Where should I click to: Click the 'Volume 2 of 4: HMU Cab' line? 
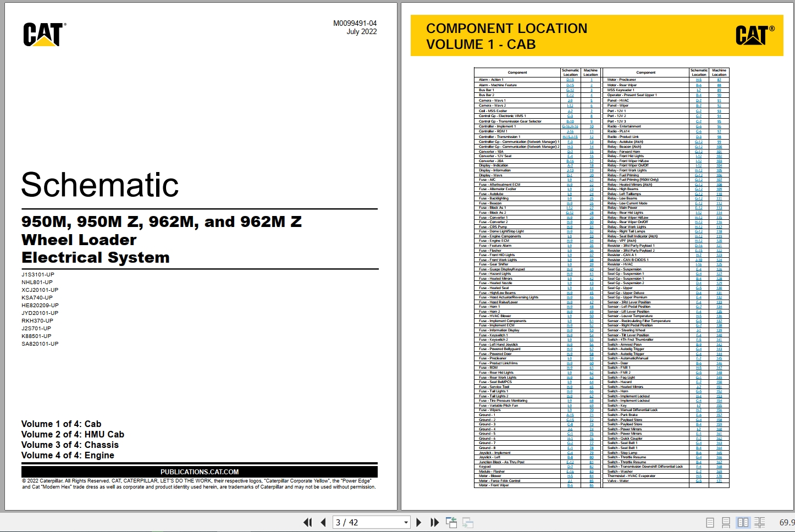[x=73, y=434]
